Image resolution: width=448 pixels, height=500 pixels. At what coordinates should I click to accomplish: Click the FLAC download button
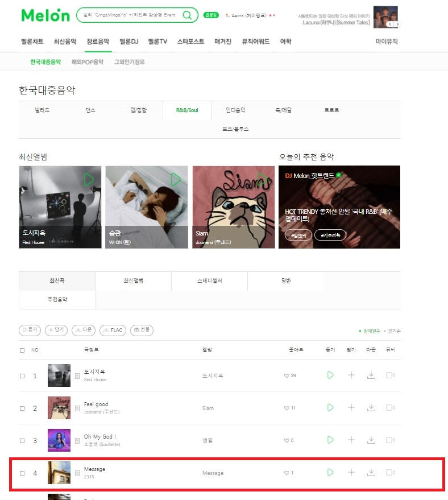coord(113,330)
